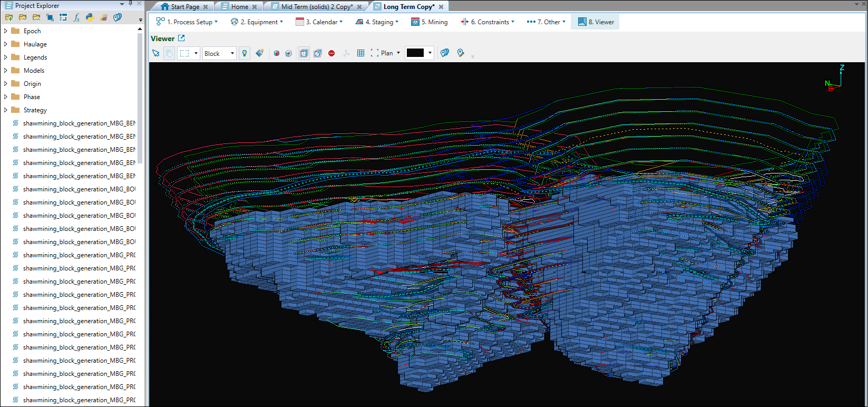Select the arrow pointer tool in Viewer
The width and height of the screenshot is (868, 407).
(155, 53)
